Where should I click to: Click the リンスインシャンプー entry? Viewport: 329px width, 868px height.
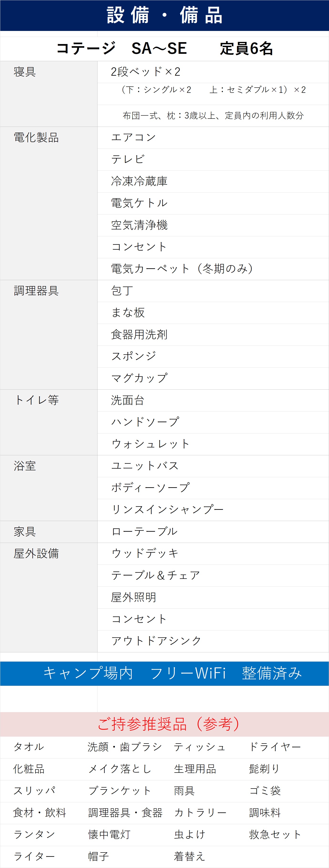click(x=167, y=510)
